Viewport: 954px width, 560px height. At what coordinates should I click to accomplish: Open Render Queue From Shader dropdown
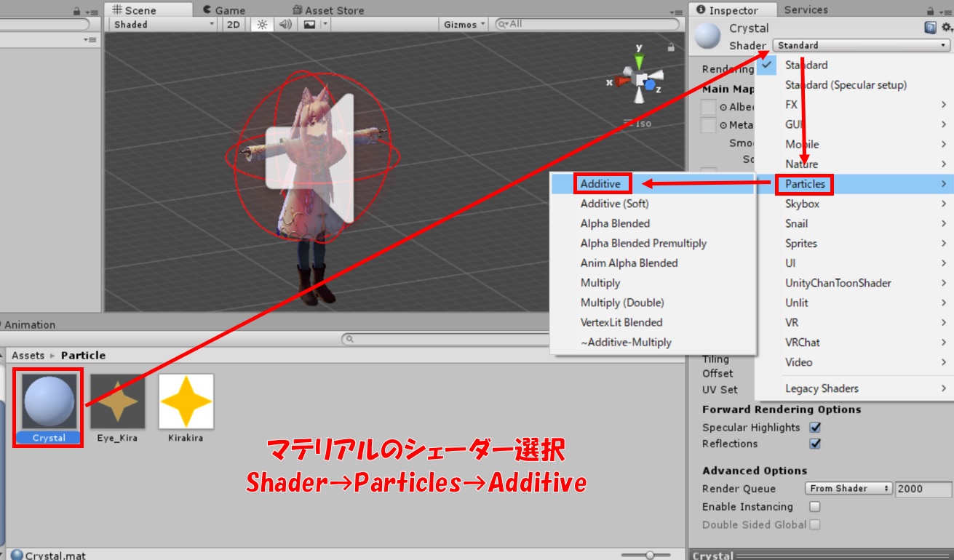(848, 489)
